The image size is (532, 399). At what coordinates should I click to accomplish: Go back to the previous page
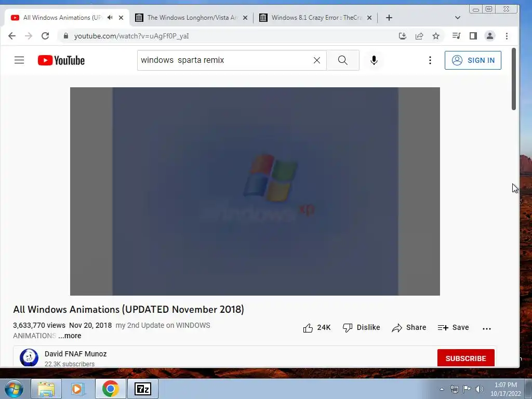(x=12, y=36)
